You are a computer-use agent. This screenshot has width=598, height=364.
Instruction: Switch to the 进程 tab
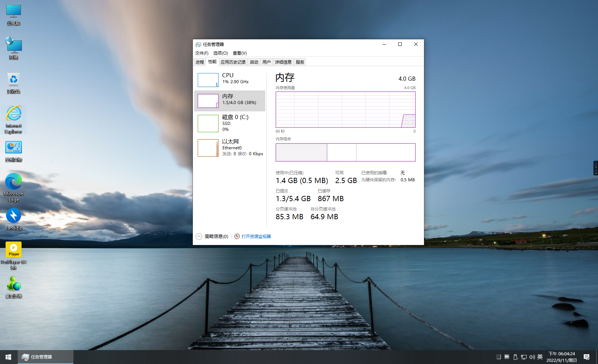pyautogui.click(x=200, y=62)
